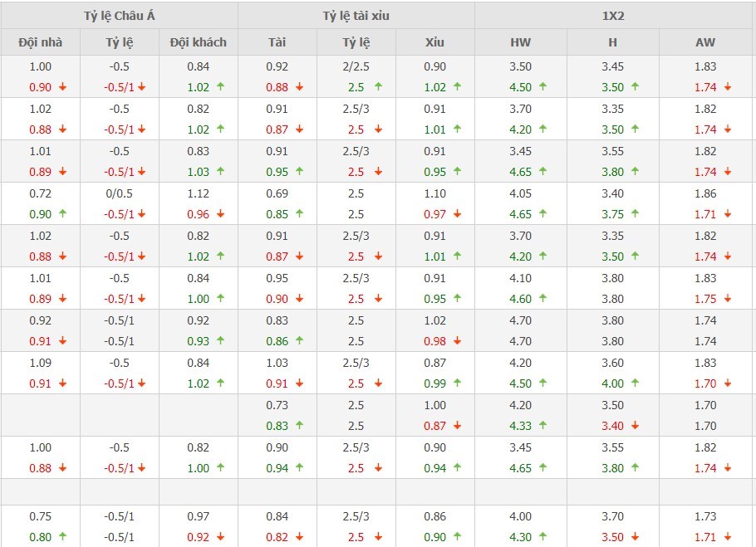Image resolution: width=756 pixels, height=547 pixels.
Task: Click the HW column header
Action: pos(520,42)
